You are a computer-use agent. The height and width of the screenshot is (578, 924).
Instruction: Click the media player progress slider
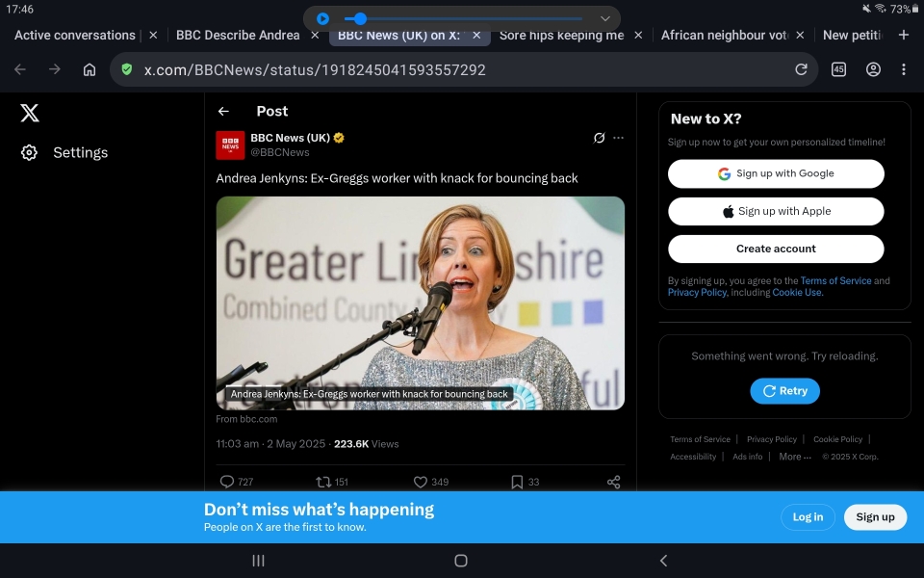464,19
